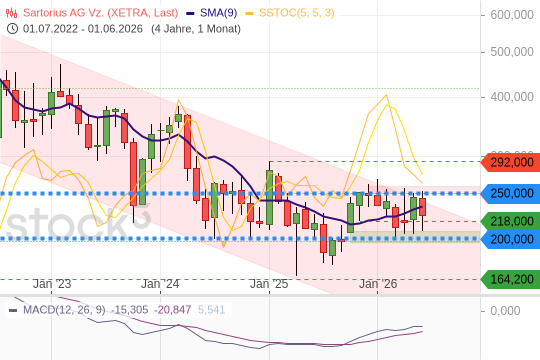Screen dimensions: 540x360
Task: Click the blue 200,000 price marker
Action: pyautogui.click(x=510, y=239)
